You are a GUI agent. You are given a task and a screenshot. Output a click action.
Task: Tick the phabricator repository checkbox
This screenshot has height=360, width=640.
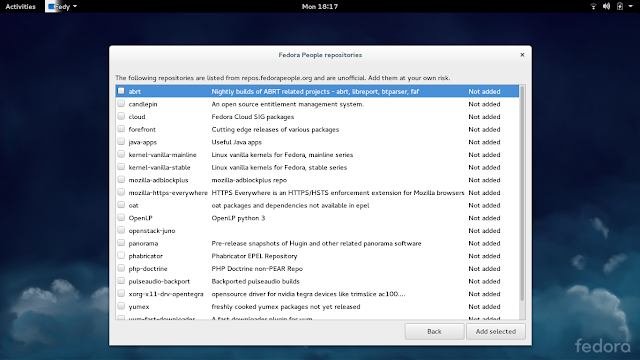coord(121,256)
